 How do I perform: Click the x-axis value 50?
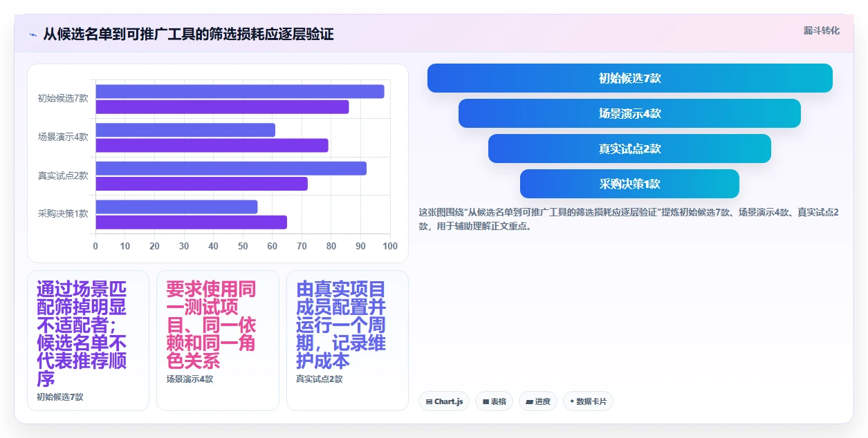pos(243,246)
